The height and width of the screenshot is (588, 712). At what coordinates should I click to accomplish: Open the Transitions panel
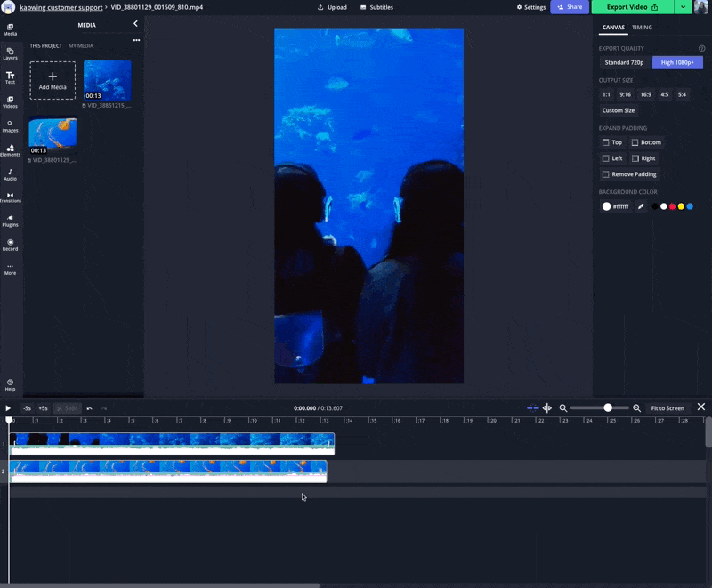10,197
